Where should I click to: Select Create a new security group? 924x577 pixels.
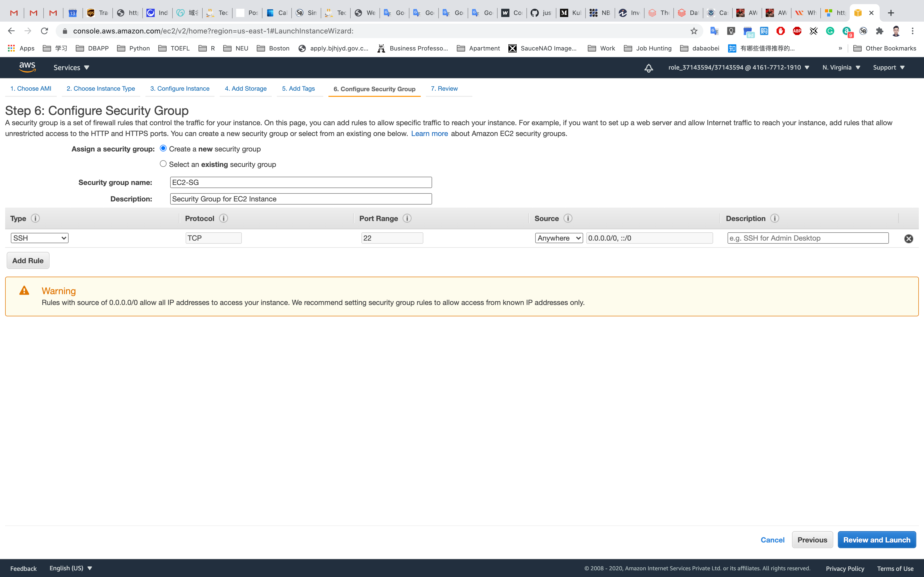click(x=163, y=148)
